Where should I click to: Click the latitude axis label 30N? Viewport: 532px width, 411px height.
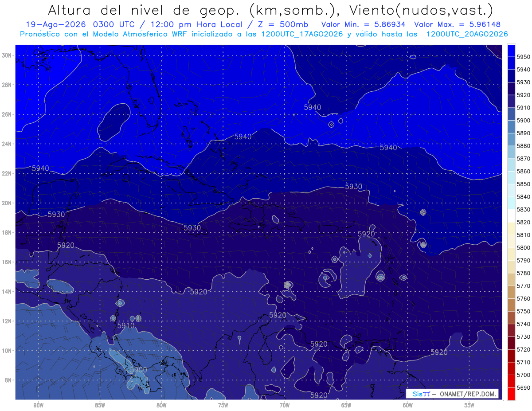pos(8,55)
